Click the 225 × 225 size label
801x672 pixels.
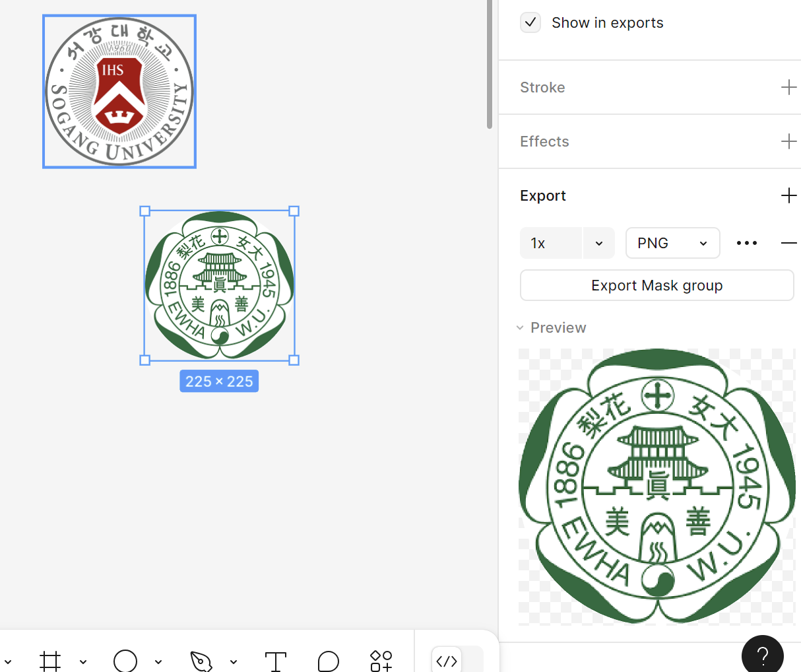(219, 381)
